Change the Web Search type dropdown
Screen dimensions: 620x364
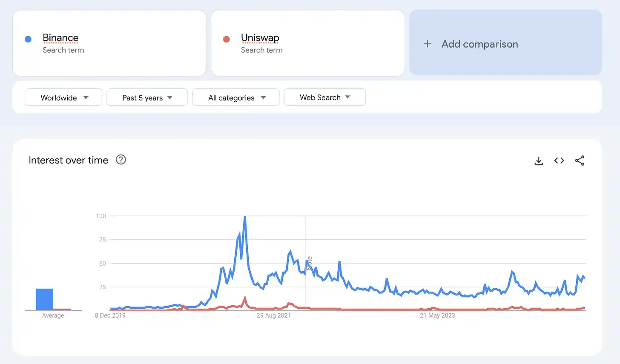coord(324,97)
